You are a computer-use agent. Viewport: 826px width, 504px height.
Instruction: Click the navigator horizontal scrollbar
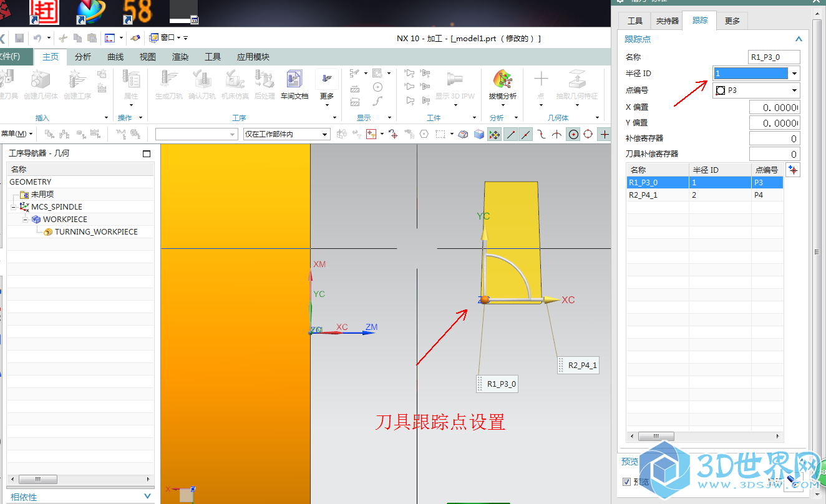(x=80, y=480)
